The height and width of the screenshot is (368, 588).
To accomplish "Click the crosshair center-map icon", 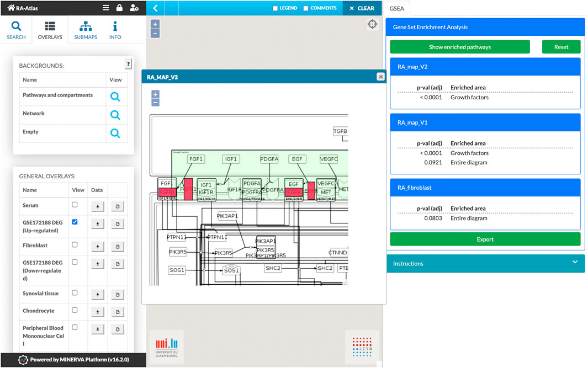I will pyautogui.click(x=372, y=24).
